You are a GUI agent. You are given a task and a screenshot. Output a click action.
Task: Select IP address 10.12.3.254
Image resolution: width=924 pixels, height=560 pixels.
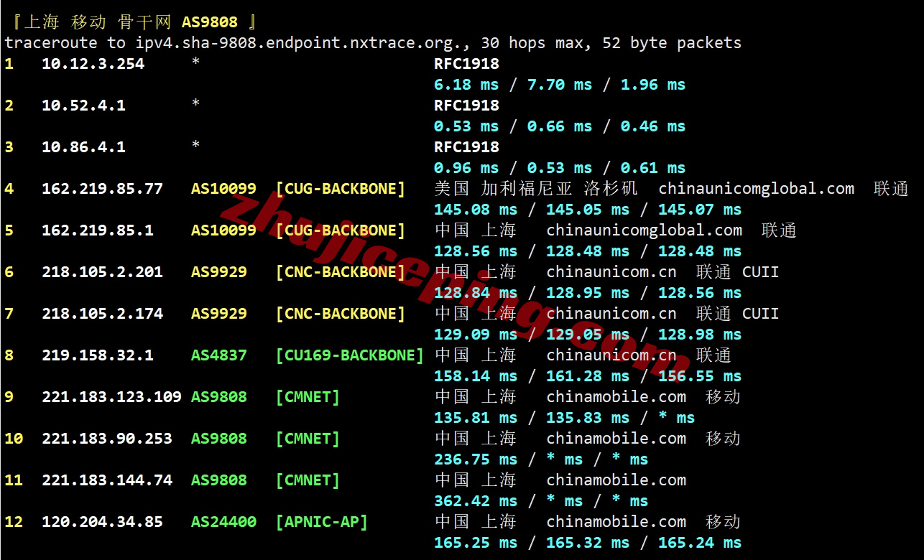pos(93,64)
